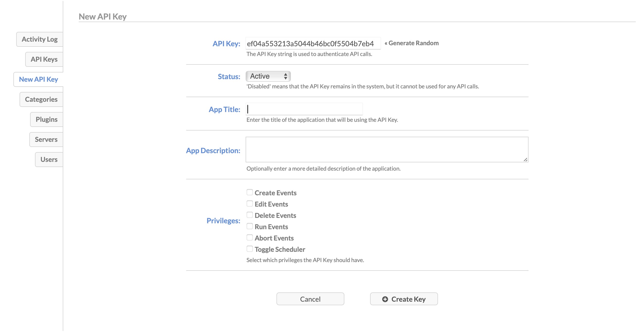This screenshot has width=644, height=333.
Task: Enable the Edit Events privilege
Action: (249, 203)
